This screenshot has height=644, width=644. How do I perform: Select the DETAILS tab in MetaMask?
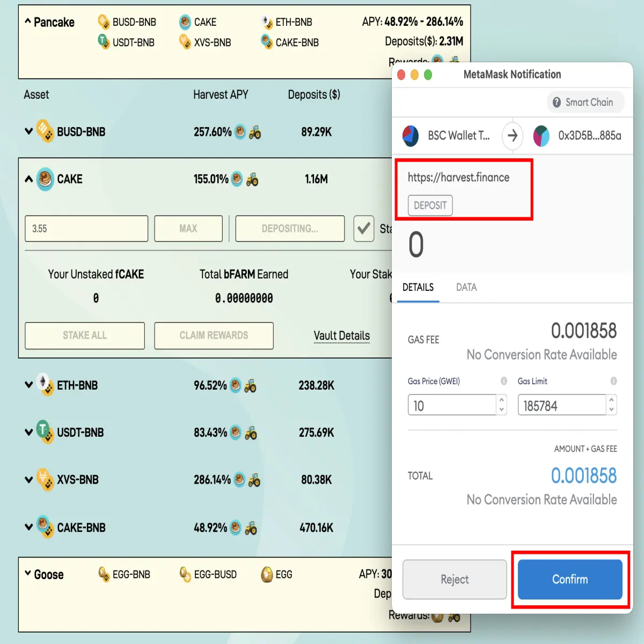point(418,287)
